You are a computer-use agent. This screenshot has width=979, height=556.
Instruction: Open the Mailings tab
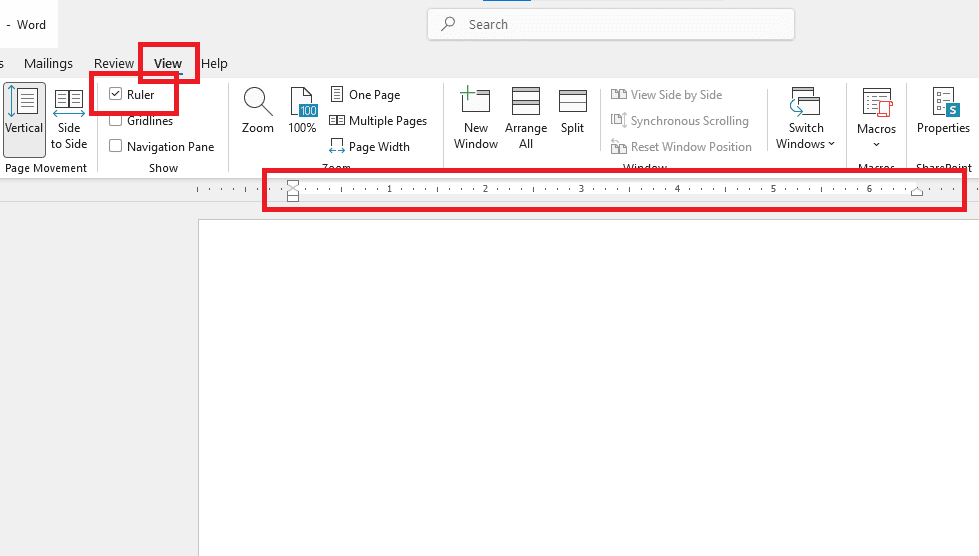pos(48,64)
